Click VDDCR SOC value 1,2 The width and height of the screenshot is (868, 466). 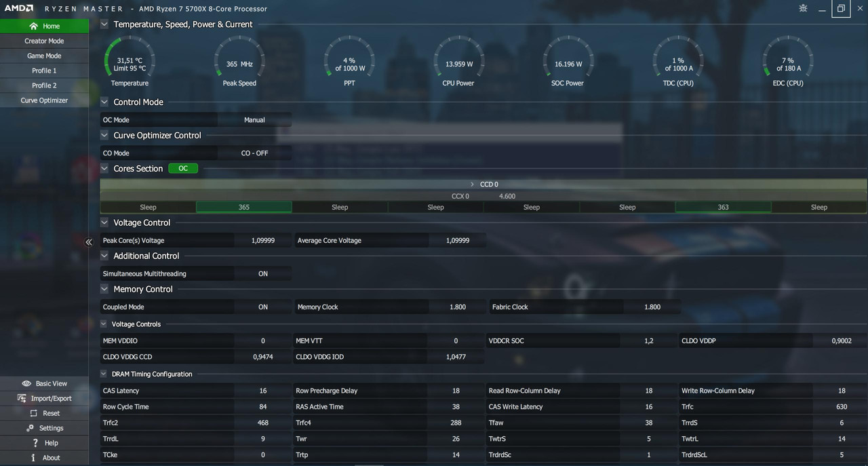point(649,341)
